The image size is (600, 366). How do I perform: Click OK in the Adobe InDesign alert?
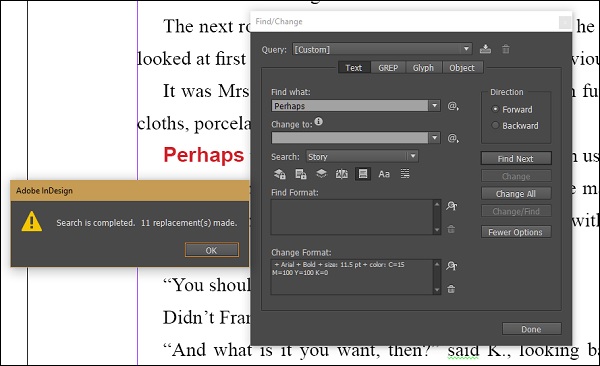click(212, 250)
